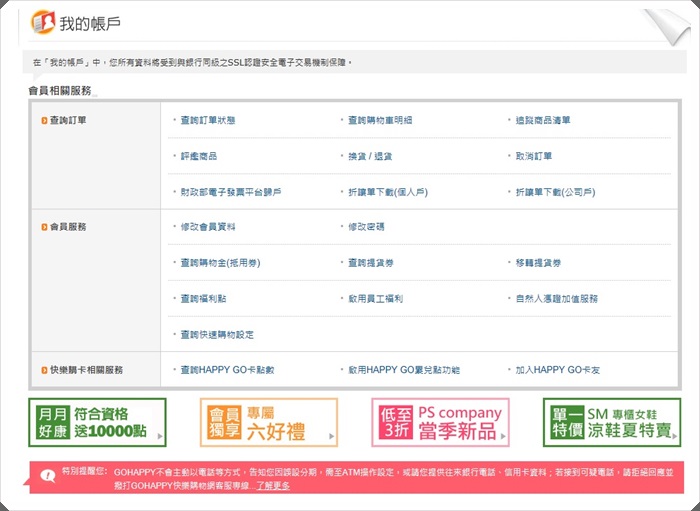Image resolution: width=700 pixels, height=511 pixels.
Task: Go to 追蹤商品清單
Action: tap(543, 120)
